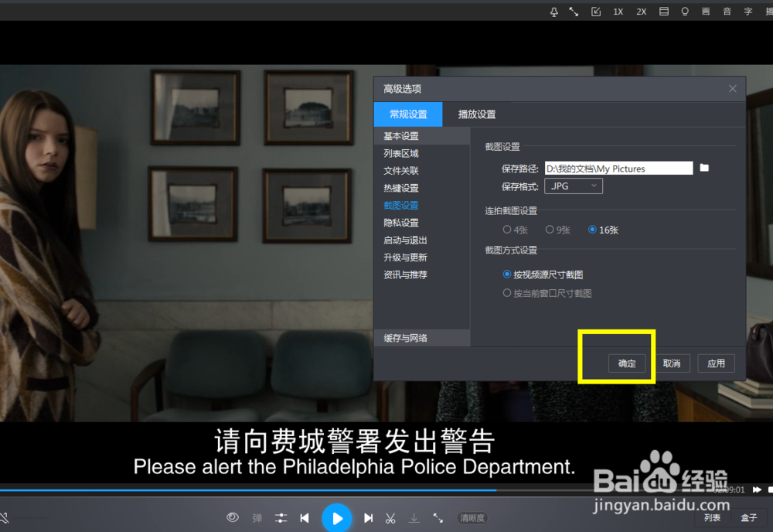The width and height of the screenshot is (773, 532).
Task: Open the scissors clip tool
Action: (390, 518)
